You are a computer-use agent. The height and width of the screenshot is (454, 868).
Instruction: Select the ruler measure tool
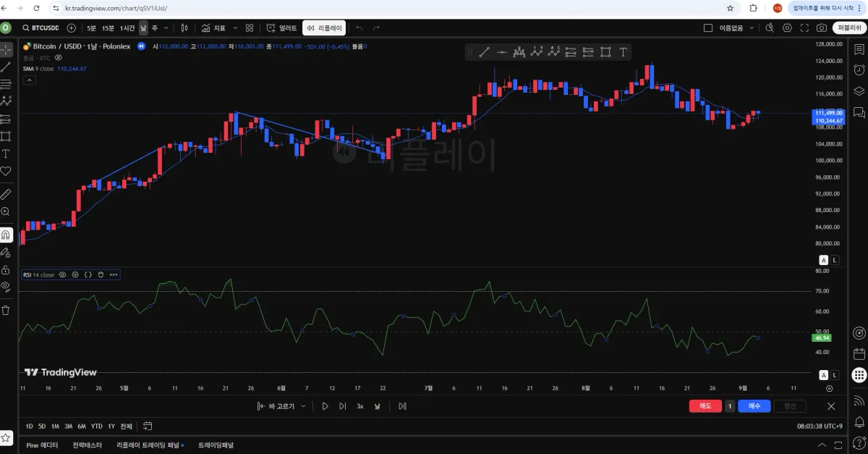point(6,194)
